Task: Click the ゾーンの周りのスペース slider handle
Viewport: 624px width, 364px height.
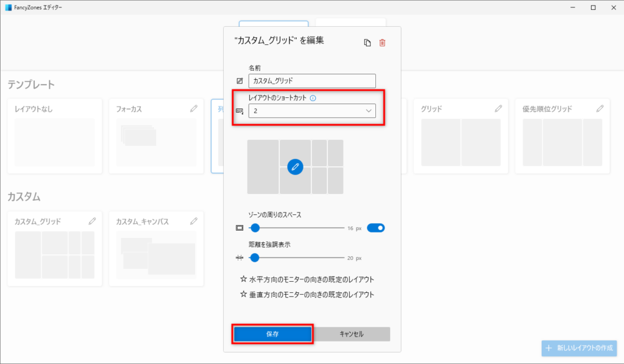Action: coord(255,228)
